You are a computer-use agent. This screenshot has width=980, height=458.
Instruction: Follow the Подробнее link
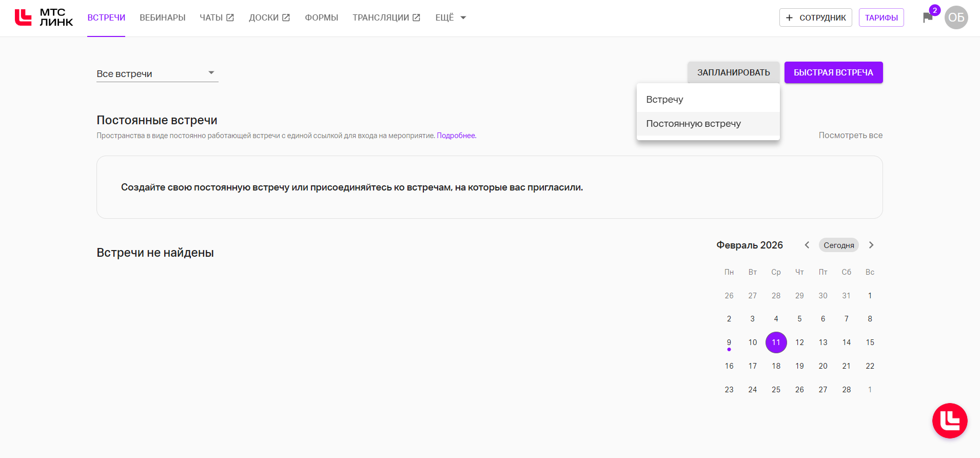(x=456, y=136)
